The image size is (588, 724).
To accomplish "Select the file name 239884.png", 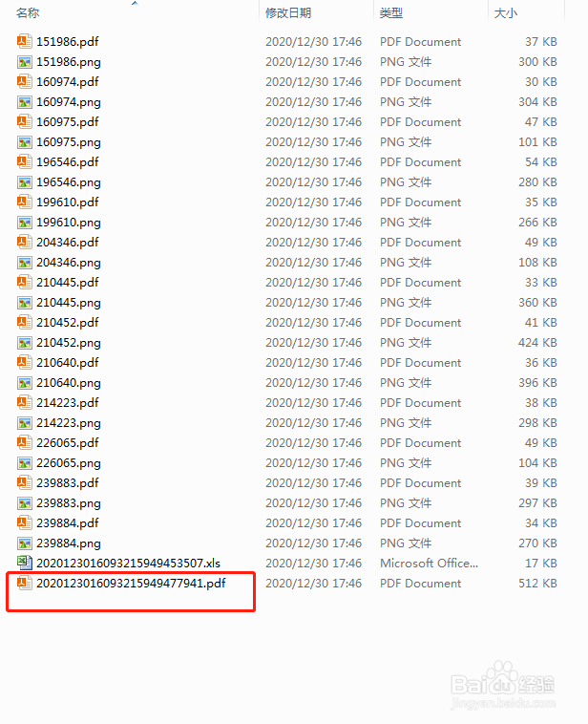I will click(69, 543).
